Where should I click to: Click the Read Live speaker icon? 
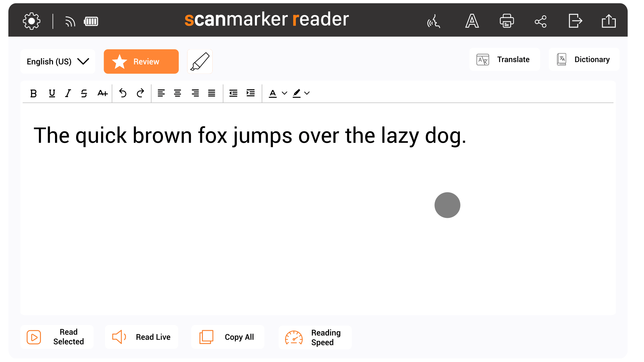(x=119, y=337)
